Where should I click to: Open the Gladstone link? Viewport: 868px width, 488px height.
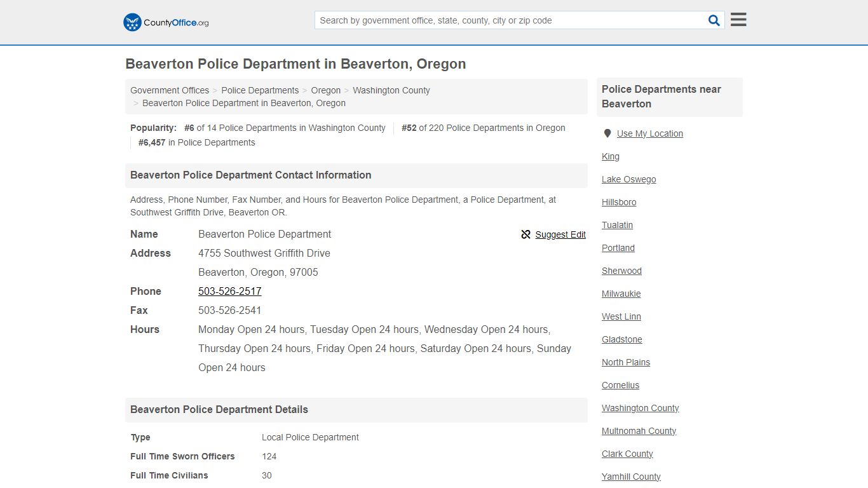coord(622,339)
